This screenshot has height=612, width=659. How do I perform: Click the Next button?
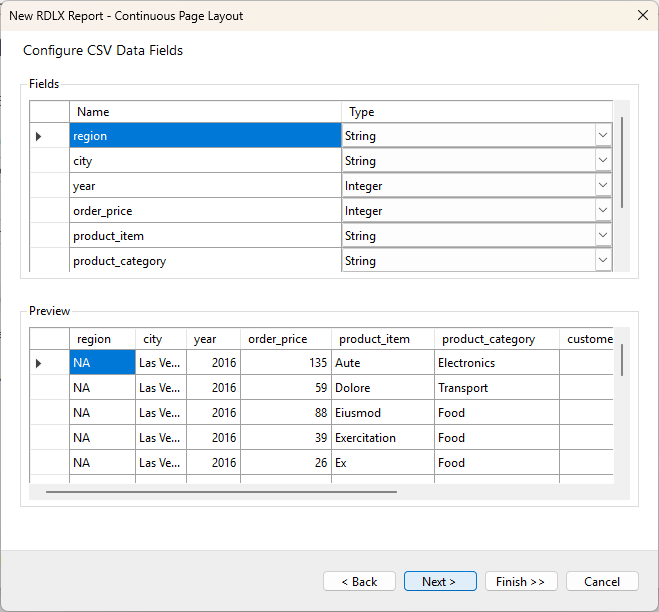[440, 581]
